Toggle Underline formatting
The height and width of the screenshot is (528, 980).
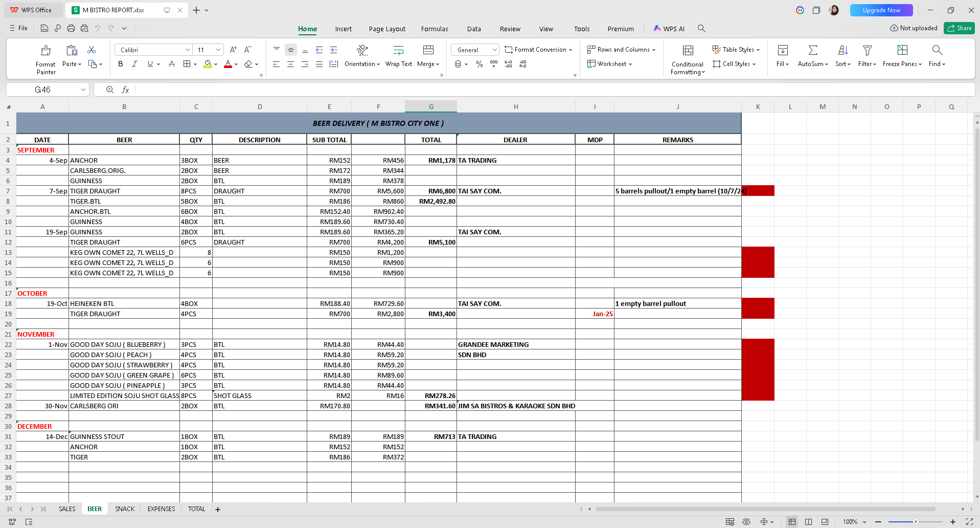(150, 64)
